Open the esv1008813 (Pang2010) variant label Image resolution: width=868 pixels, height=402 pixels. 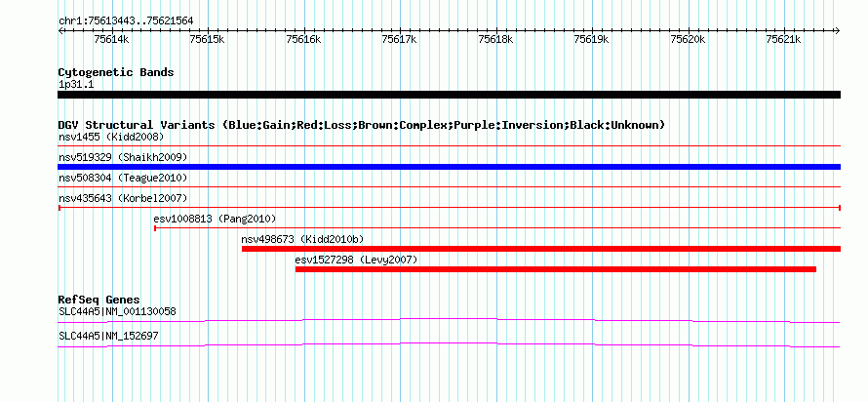click(215, 219)
